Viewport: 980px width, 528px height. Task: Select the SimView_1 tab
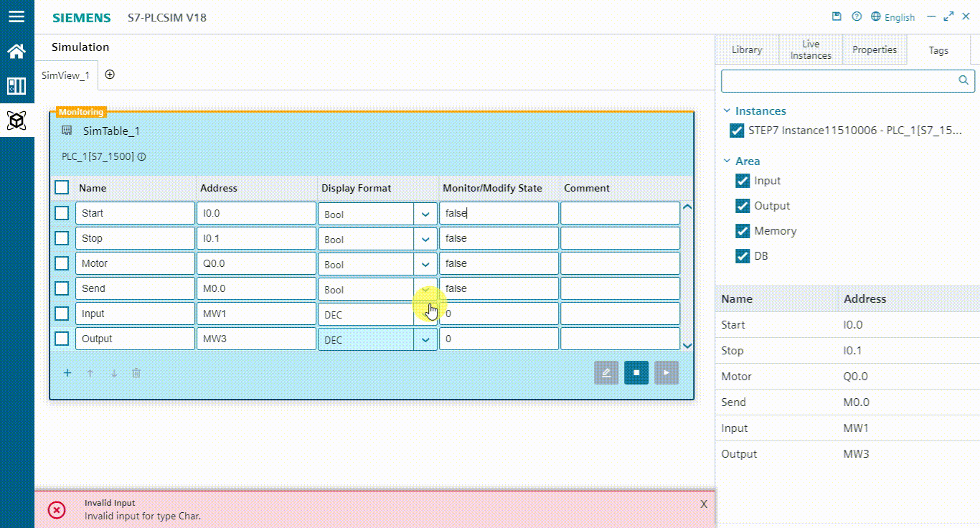click(x=65, y=75)
